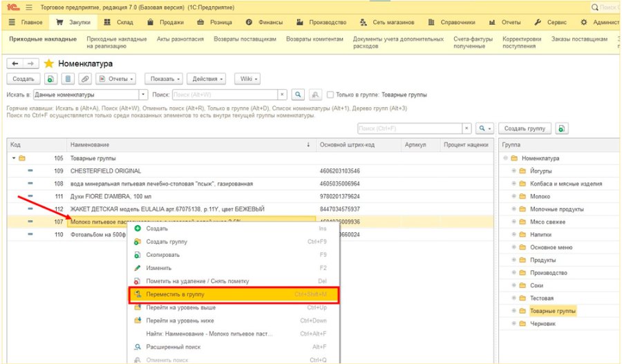Open Заказы поставщикам link
This screenshot has width=622, height=364.
point(579,39)
